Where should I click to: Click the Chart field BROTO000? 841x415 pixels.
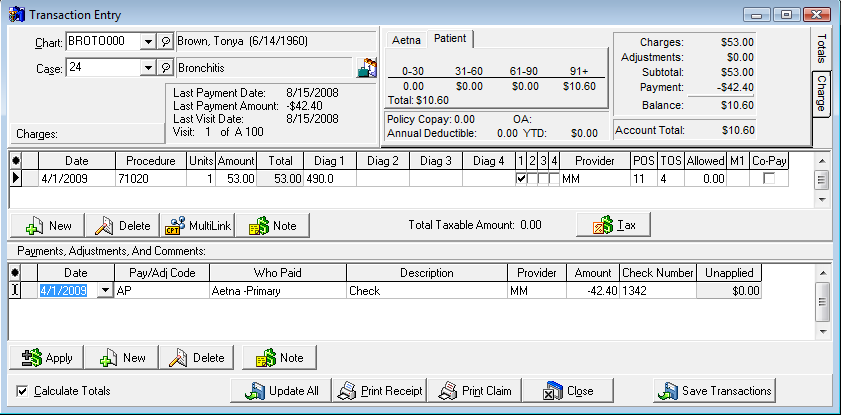(103, 41)
